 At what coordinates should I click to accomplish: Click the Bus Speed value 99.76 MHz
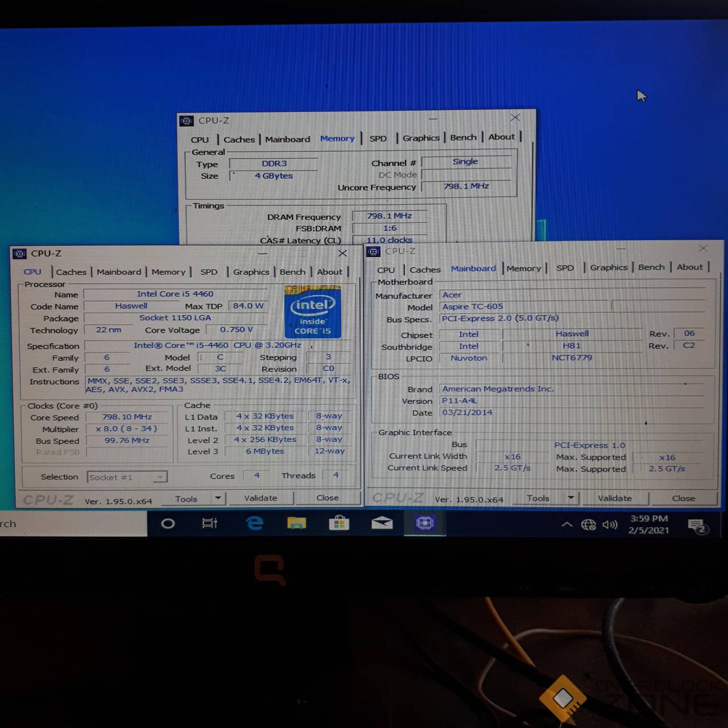pos(127,441)
